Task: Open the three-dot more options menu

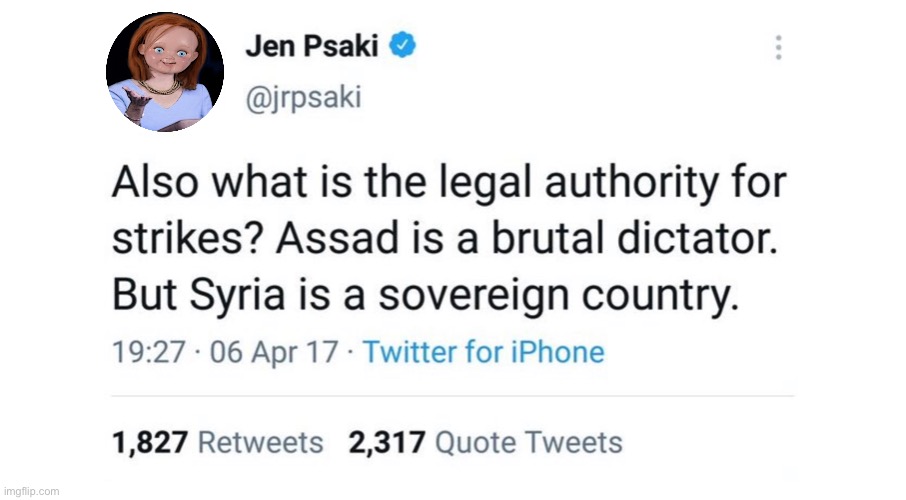Action: (x=779, y=47)
